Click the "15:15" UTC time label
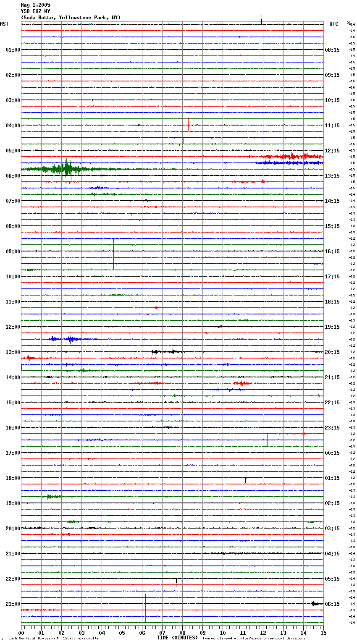This screenshot has height=644, width=357. (332, 226)
